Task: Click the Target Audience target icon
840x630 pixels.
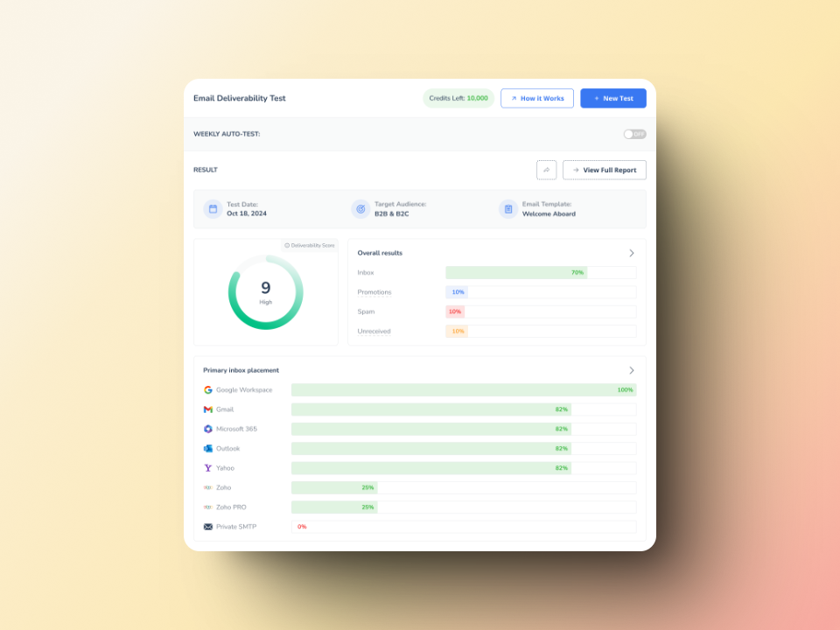Action: pos(360,209)
